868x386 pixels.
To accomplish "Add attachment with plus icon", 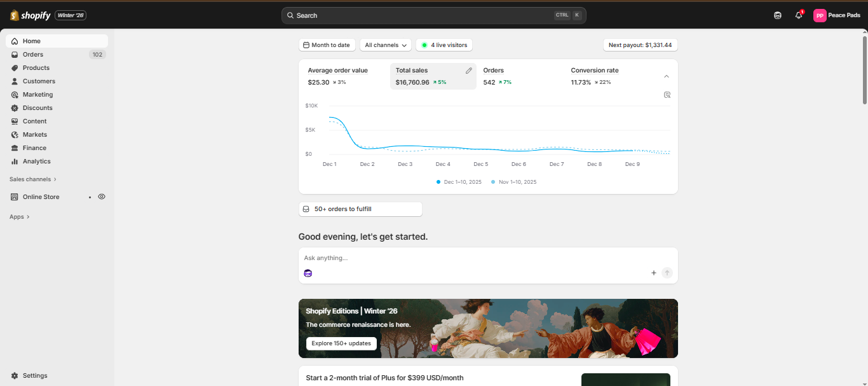I will [x=654, y=273].
